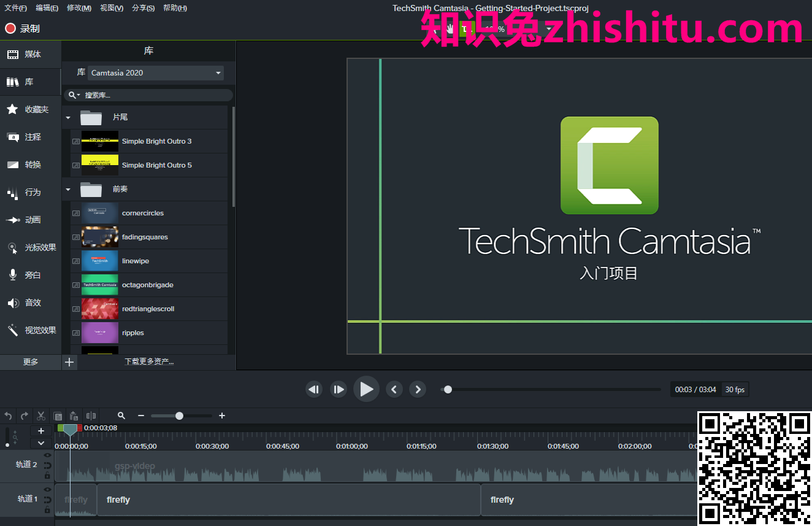Open the 行为 behaviors panel
Viewport: 812px width, 526px height.
(31, 192)
